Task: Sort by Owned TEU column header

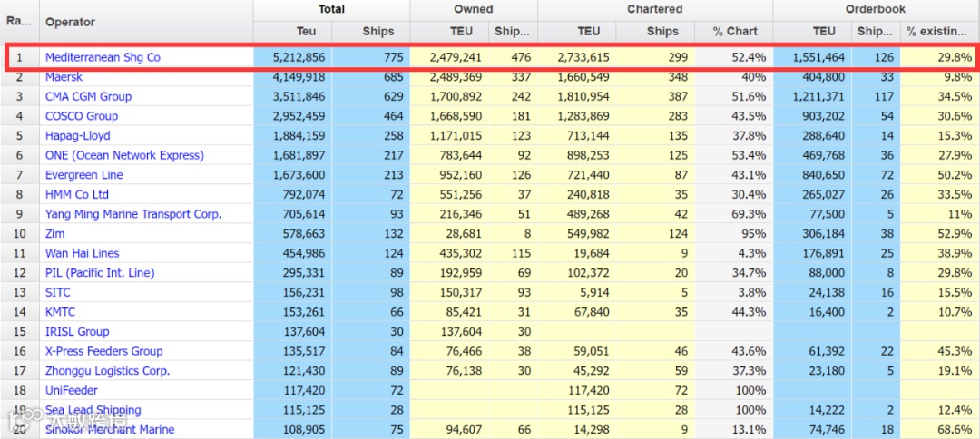Action: (x=449, y=32)
